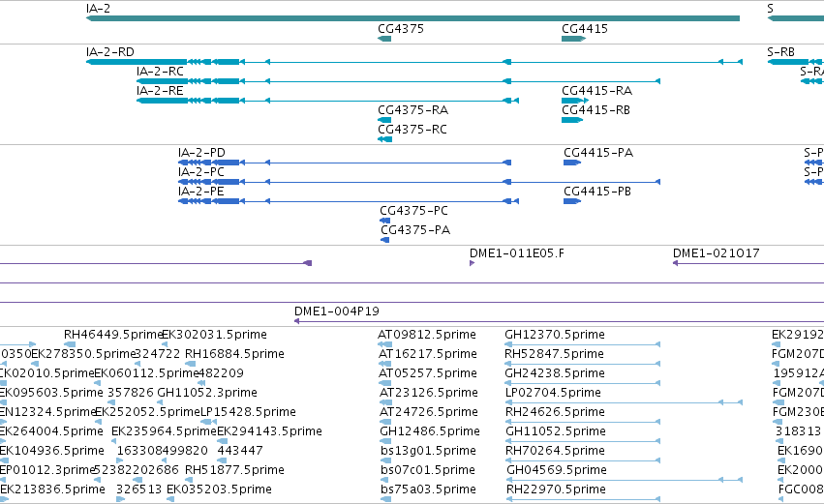Click the CG4375-PA protein label
This screenshot has height=504, width=824.
coord(415,230)
